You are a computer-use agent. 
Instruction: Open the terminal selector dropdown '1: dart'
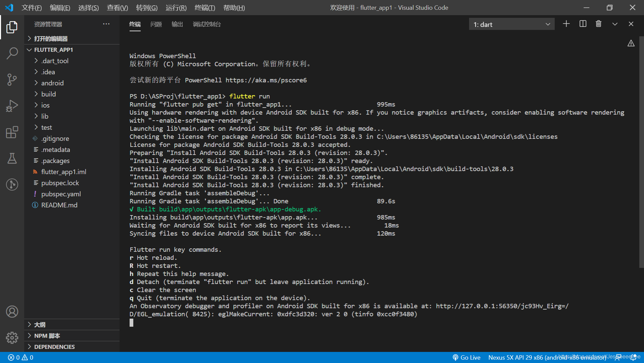click(511, 24)
